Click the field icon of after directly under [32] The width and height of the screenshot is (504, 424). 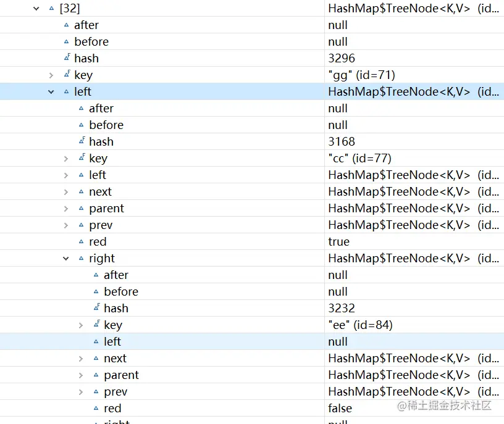coord(66,25)
